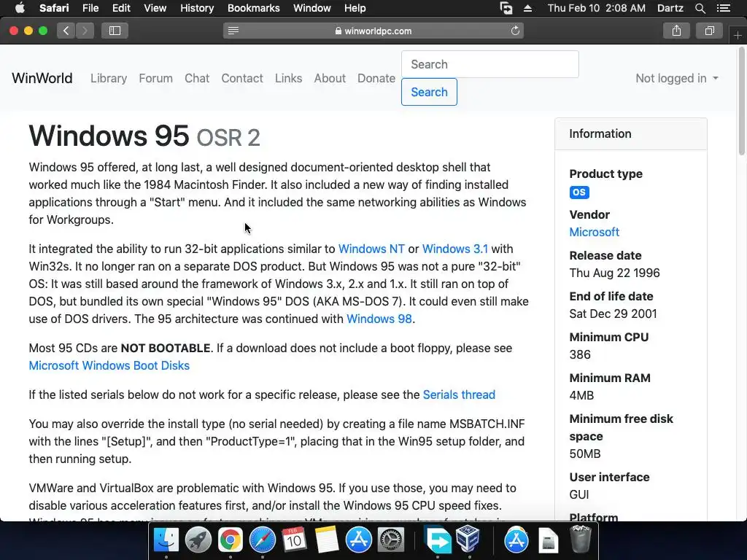747x560 pixels.
Task: Expand the Not logged in dropdown
Action: pos(676,79)
